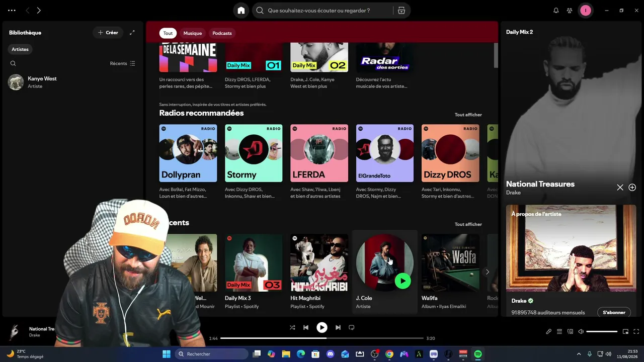The image size is (644, 362).
Task: Show next recent items with carousel arrow
Action: pos(487,272)
